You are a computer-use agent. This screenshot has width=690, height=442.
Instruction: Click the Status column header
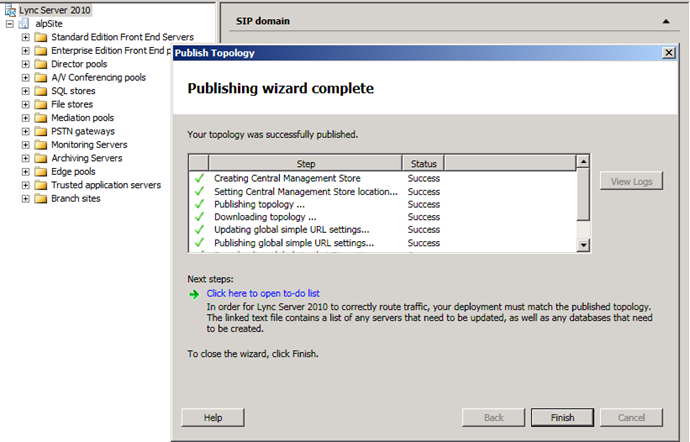(423, 163)
